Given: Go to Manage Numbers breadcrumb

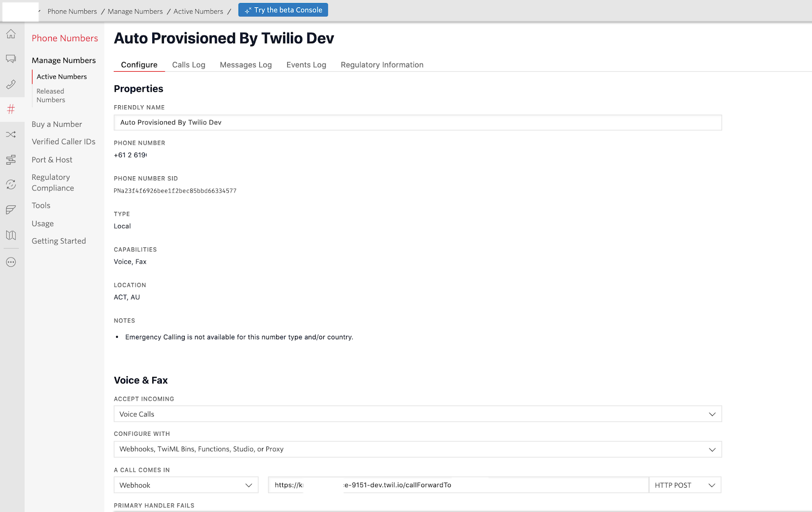Looking at the screenshot, I should tap(135, 11).
